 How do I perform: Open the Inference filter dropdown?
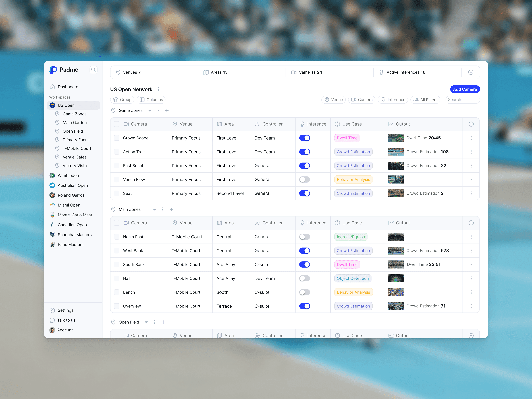coord(393,100)
